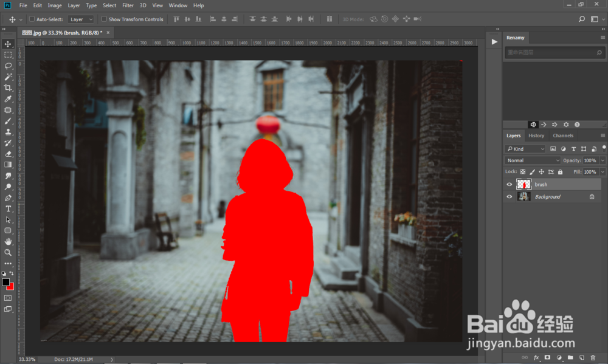The image size is (608, 364).
Task: Click the Renamy play button
Action: tap(494, 42)
